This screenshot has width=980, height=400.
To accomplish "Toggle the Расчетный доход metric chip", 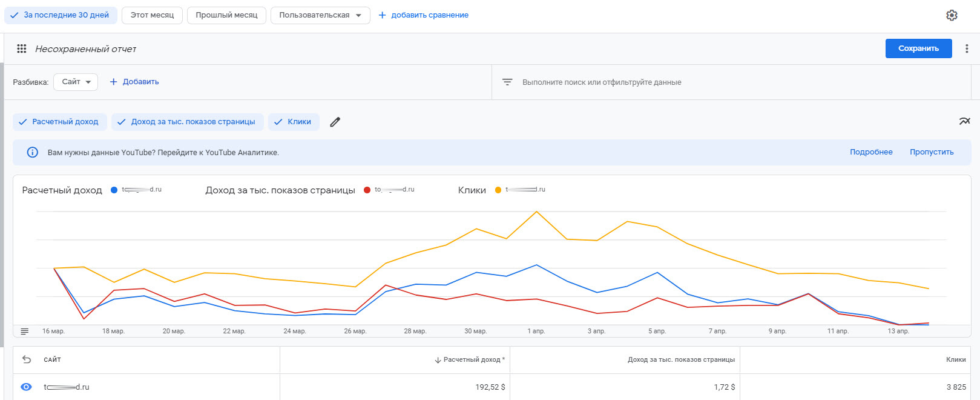I will click(x=59, y=122).
